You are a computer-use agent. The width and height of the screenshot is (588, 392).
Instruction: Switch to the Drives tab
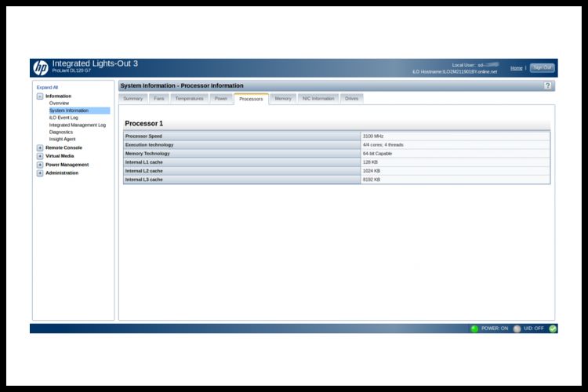pos(352,99)
